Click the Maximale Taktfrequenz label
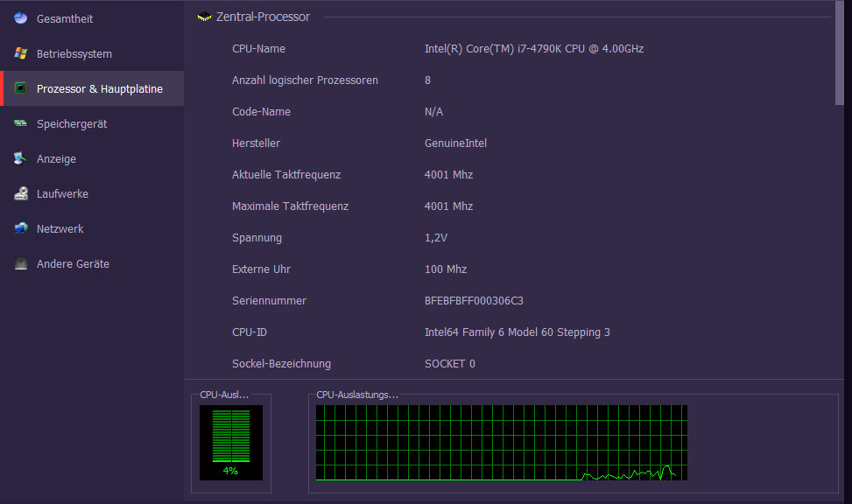This screenshot has width=852, height=504. click(x=290, y=206)
